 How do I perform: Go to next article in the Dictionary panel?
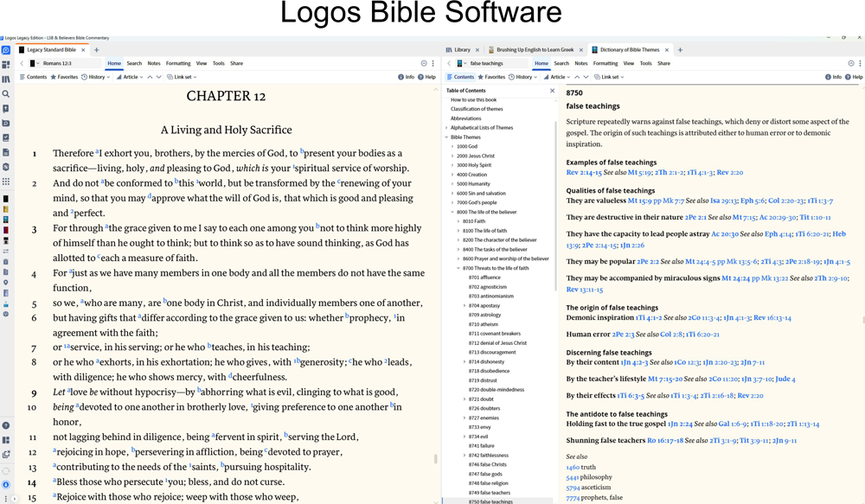[x=586, y=77]
